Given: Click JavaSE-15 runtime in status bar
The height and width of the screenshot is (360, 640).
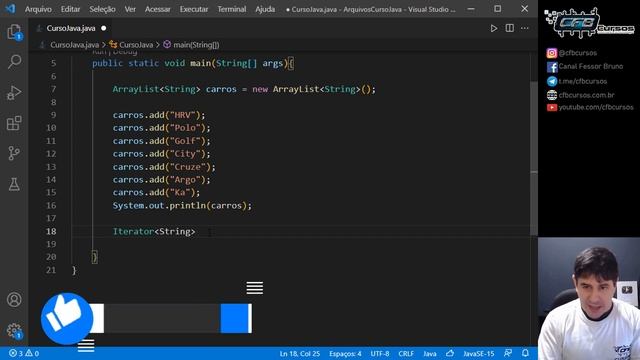Looking at the screenshot, I should point(478,353).
